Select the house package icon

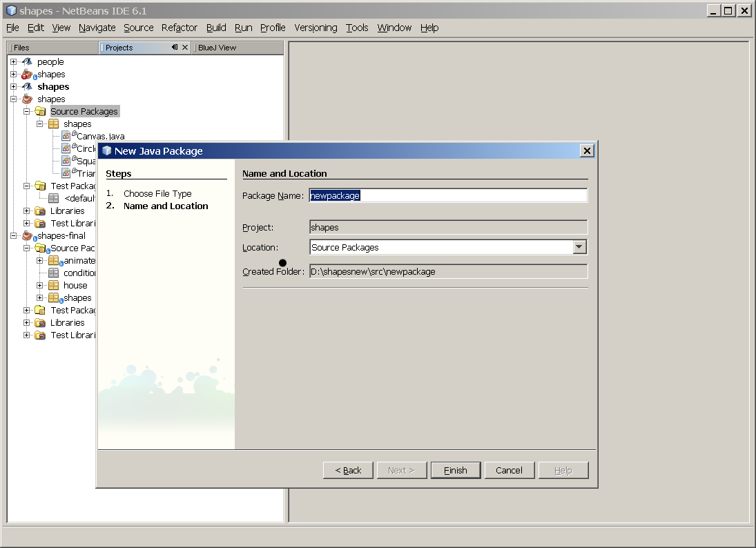[53, 285]
